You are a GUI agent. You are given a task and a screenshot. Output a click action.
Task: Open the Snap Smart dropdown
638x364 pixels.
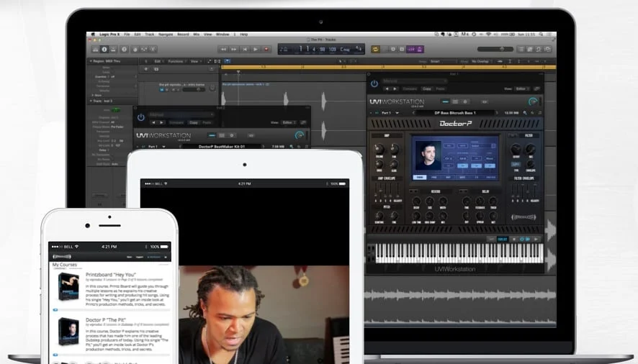click(x=442, y=61)
